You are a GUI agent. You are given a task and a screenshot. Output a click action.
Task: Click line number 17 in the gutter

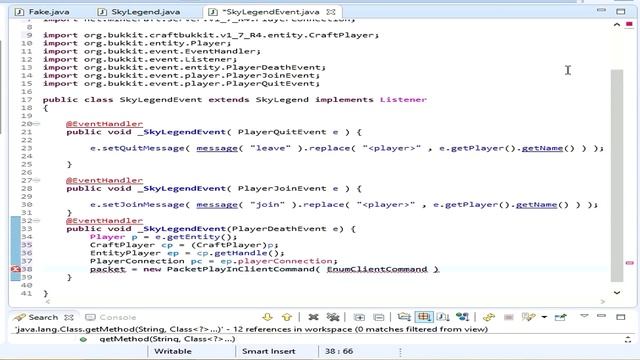point(27,100)
